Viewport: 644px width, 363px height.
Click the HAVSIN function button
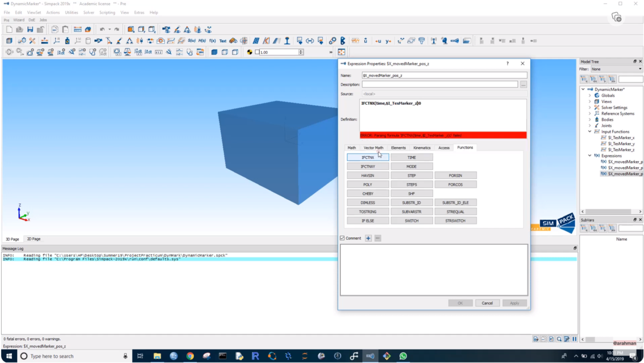[368, 176]
